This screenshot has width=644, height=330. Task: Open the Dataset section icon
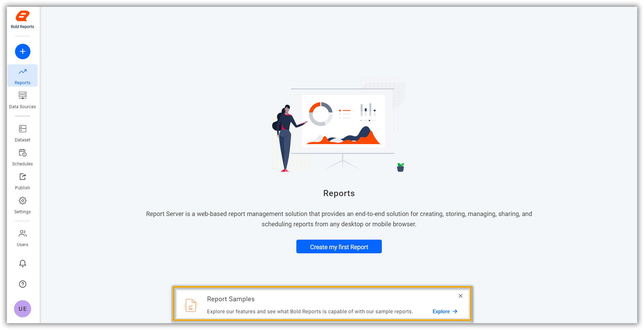pos(23,129)
